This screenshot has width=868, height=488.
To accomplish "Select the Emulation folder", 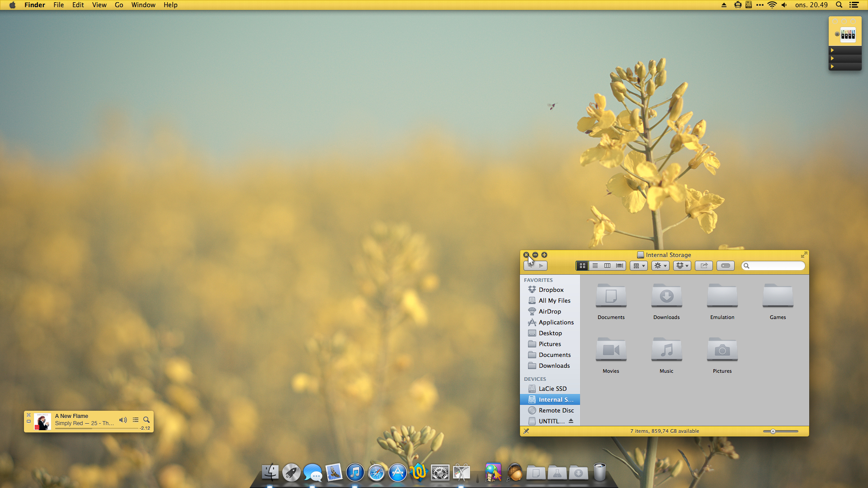I will [x=722, y=296].
